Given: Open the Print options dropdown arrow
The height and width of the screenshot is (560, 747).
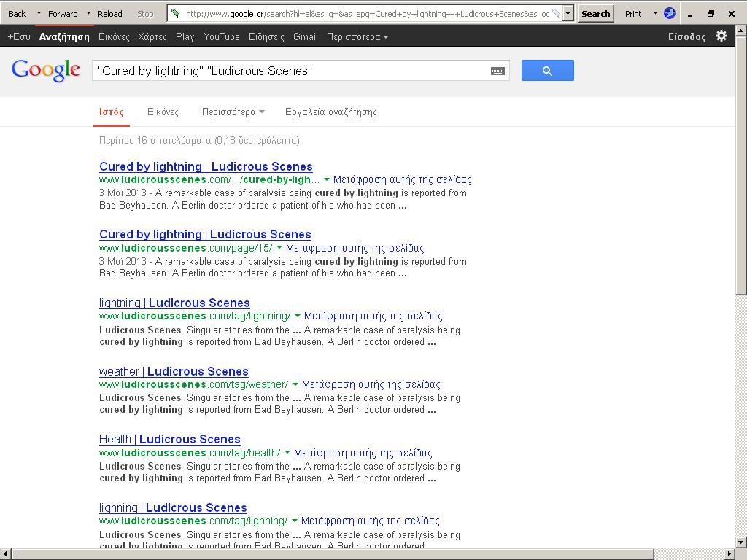Looking at the screenshot, I should pyautogui.click(x=655, y=13).
